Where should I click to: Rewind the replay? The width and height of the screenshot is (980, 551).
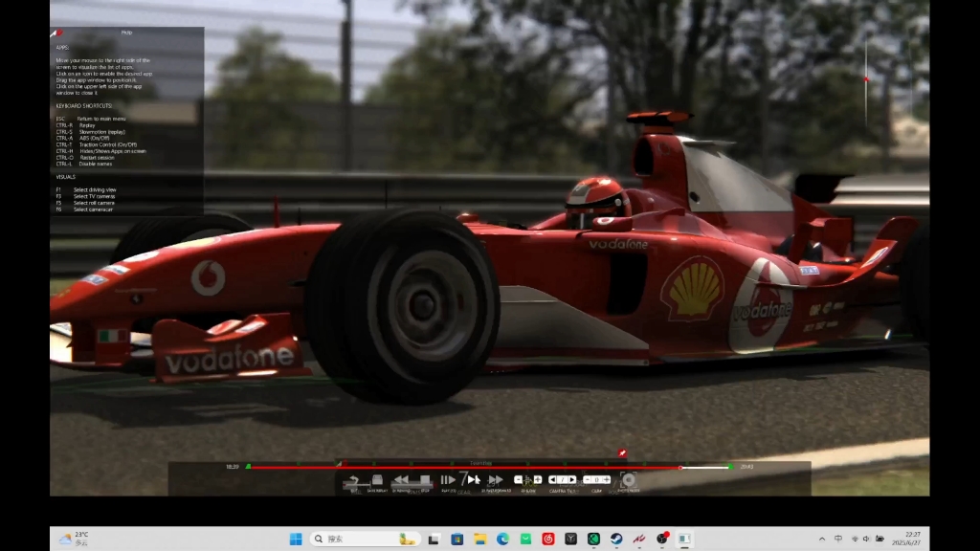tap(401, 480)
